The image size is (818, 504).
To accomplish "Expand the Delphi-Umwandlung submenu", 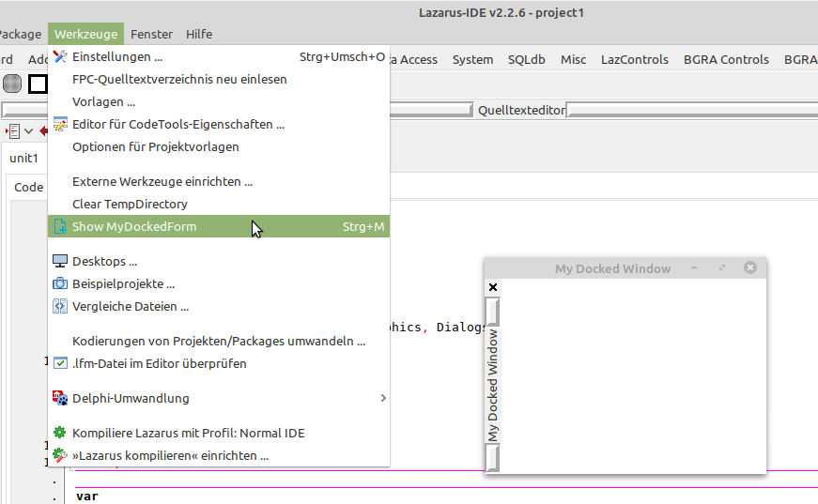I will pyautogui.click(x=219, y=398).
